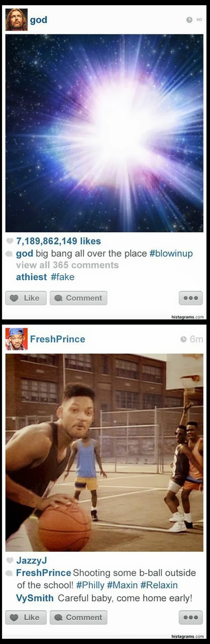Like the big bang post

pos(26,298)
